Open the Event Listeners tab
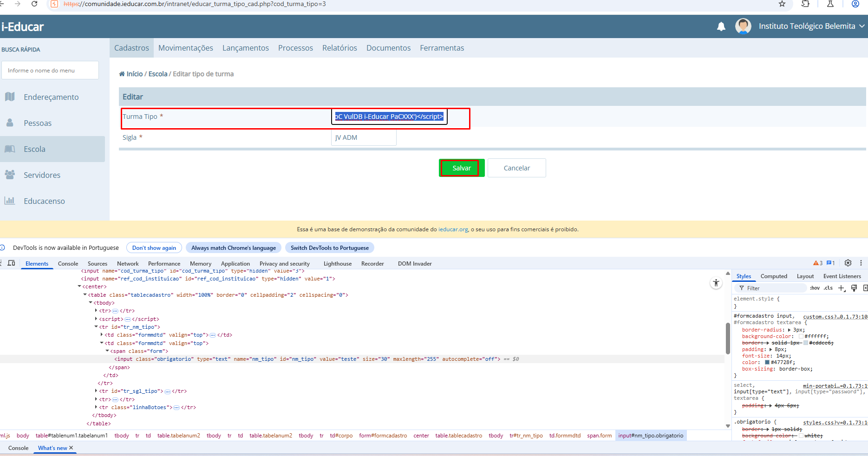Screen dimensions: 868x456 coord(842,276)
